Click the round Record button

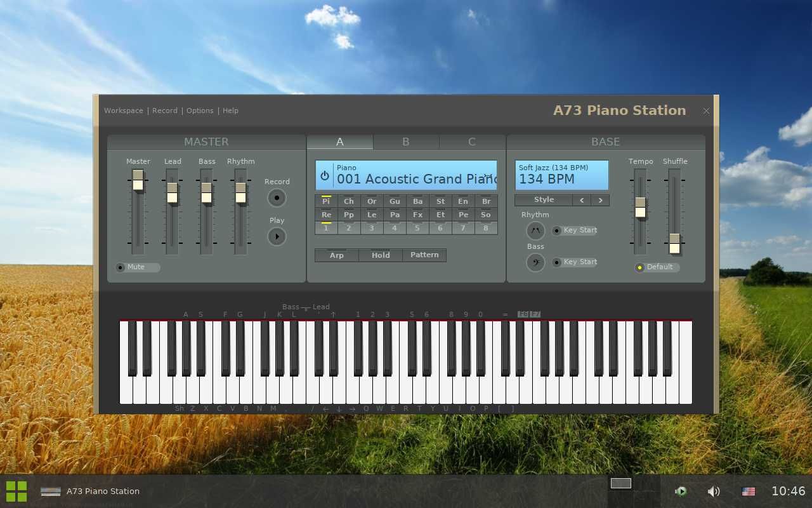pyautogui.click(x=277, y=198)
